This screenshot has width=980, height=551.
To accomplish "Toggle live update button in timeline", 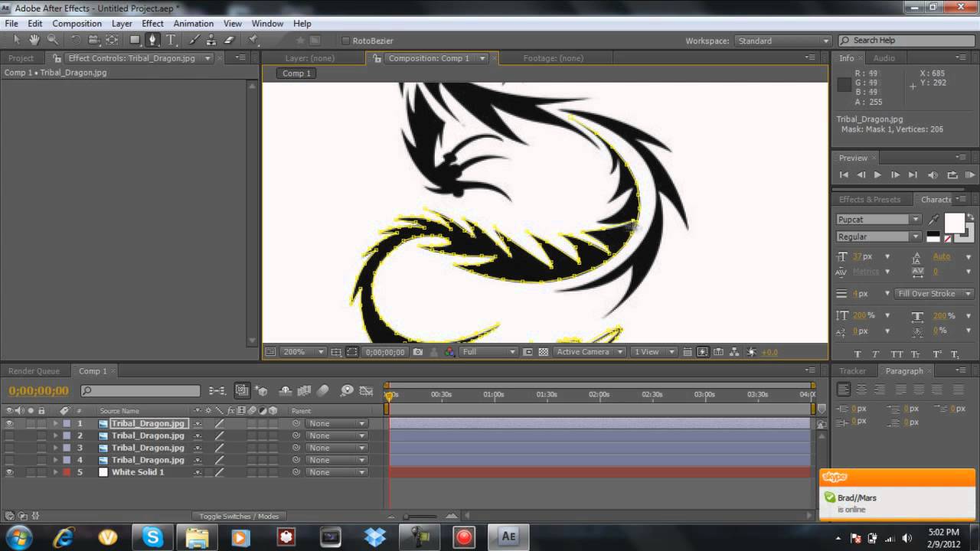I will [241, 390].
